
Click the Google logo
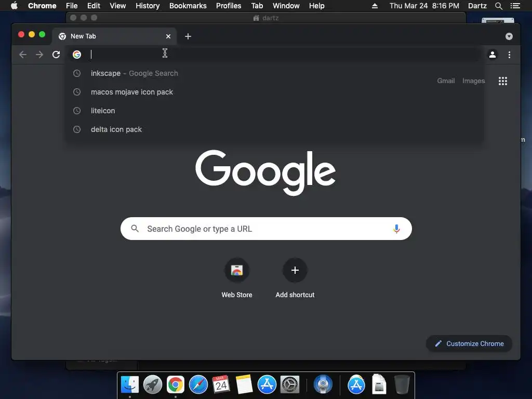pyautogui.click(x=265, y=172)
